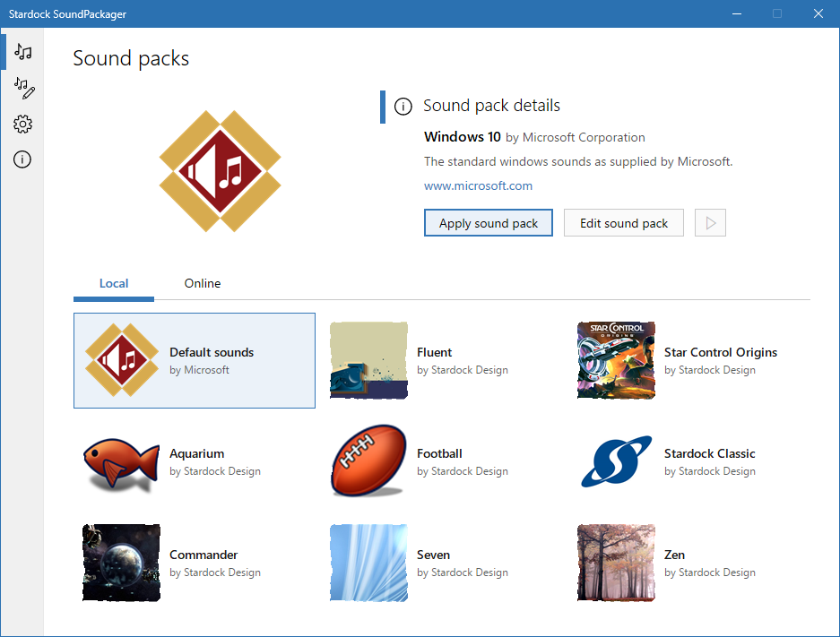Click the 'Stardock Classic' pack name

click(709, 453)
